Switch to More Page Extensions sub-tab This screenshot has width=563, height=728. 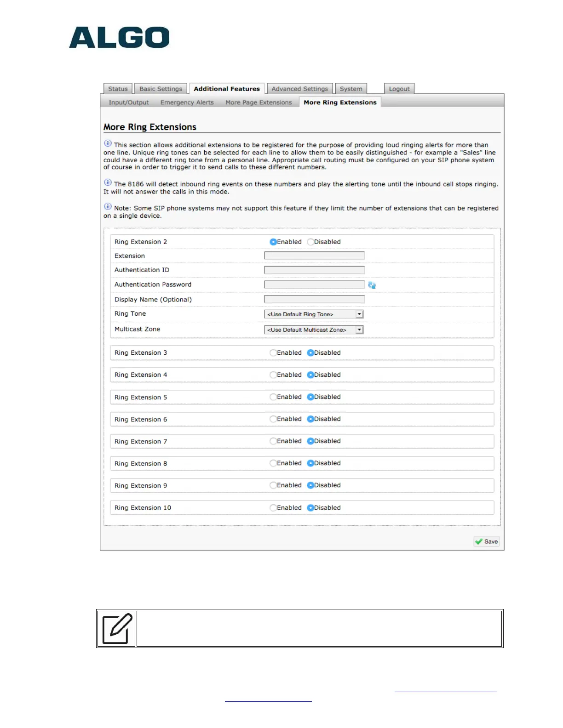pyautogui.click(x=259, y=102)
